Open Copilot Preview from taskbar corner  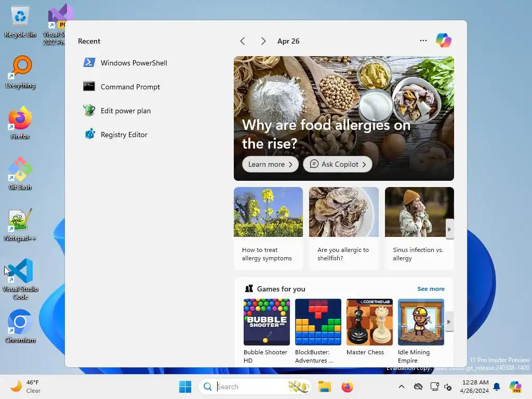point(515,387)
